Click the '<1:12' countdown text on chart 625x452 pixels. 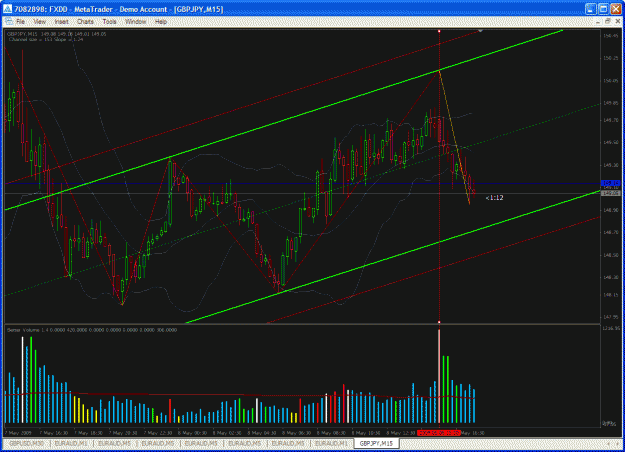[494, 198]
